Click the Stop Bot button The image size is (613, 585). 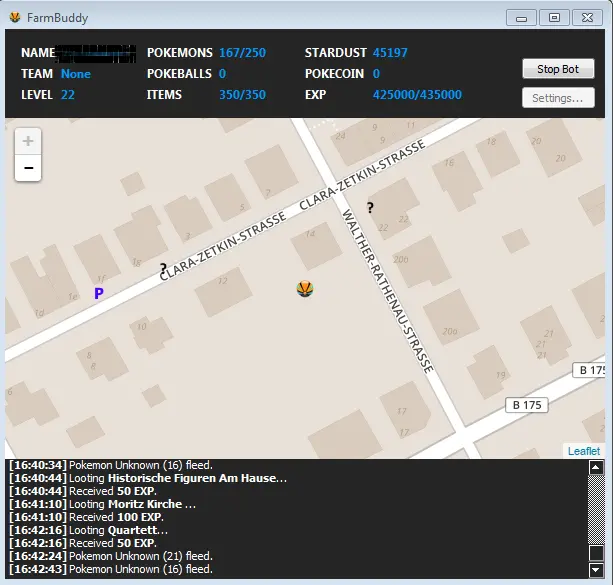(558, 69)
